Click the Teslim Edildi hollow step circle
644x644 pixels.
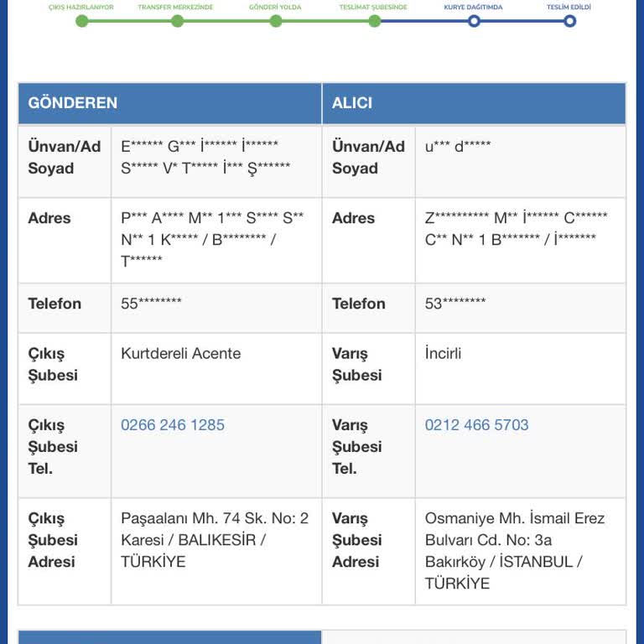pyautogui.click(x=569, y=21)
